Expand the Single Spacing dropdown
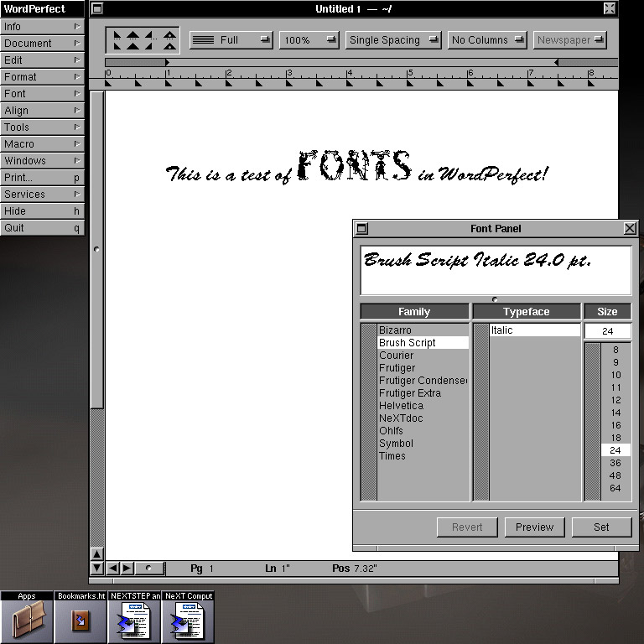The height and width of the screenshot is (644, 644). point(392,39)
